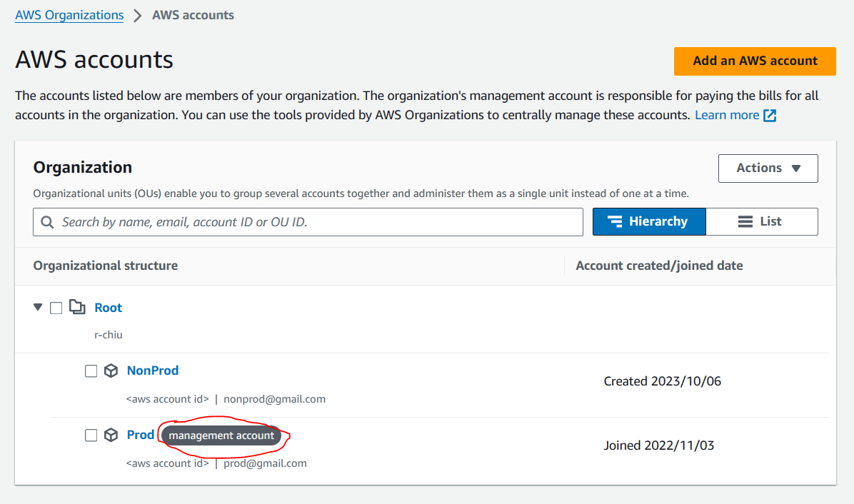Viewport: 854px width, 504px height.
Task: Click the breadcrumb chevron separator
Action: [138, 15]
